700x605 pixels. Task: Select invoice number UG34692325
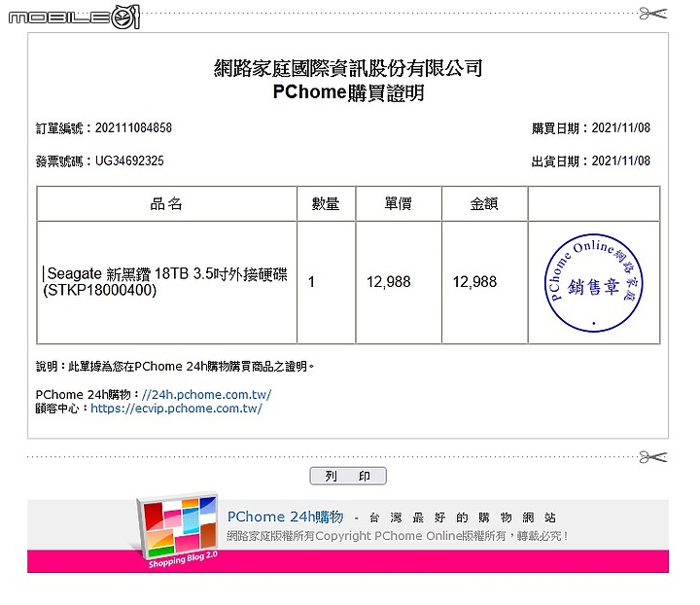pyautogui.click(x=129, y=160)
